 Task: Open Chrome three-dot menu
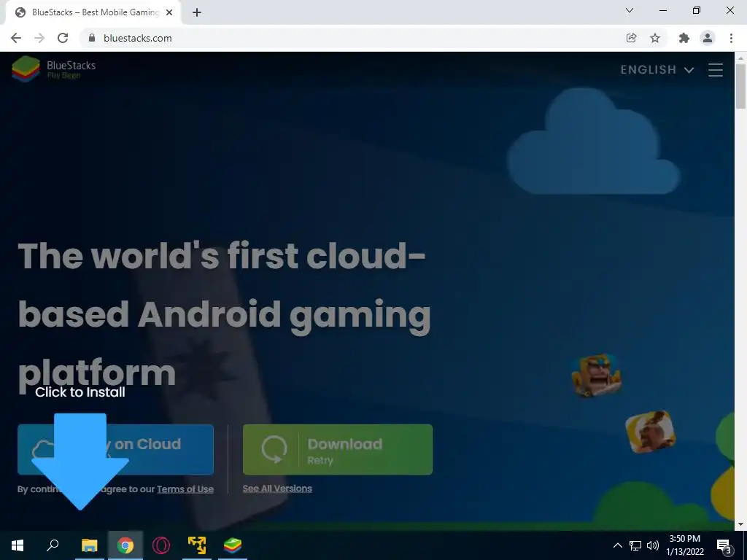[x=731, y=38]
